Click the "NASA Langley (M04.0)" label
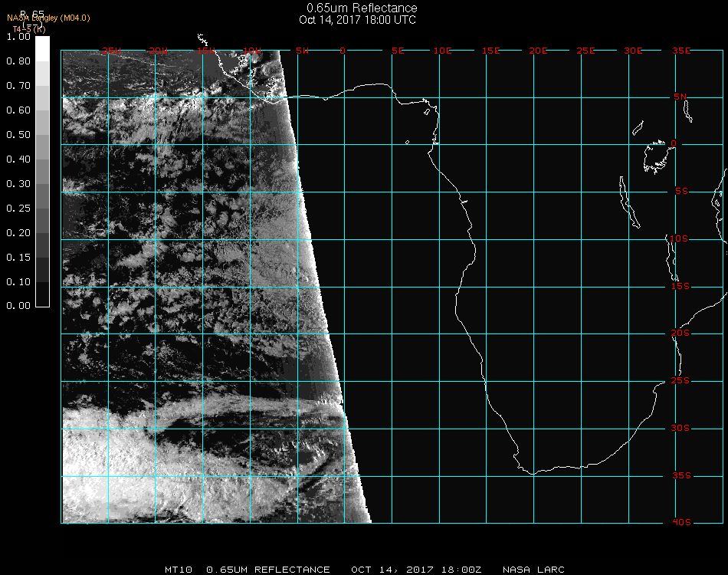Image resolution: width=728 pixels, height=575 pixels. [48, 18]
